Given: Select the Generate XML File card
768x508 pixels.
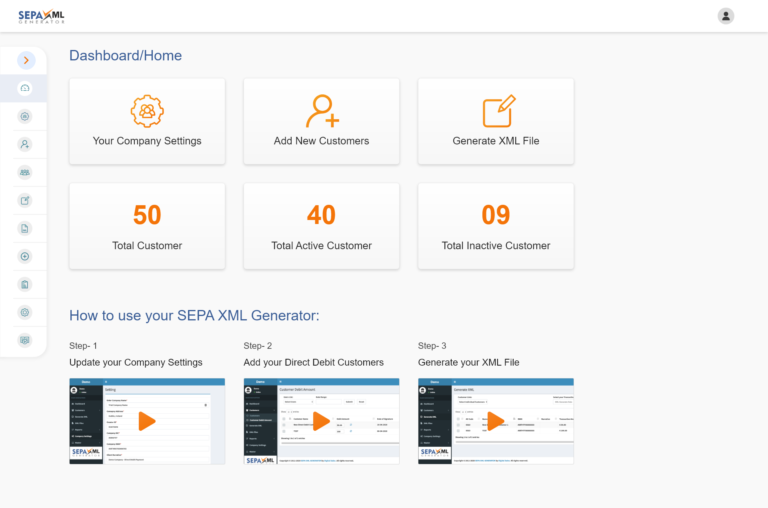Looking at the screenshot, I should pos(496,121).
